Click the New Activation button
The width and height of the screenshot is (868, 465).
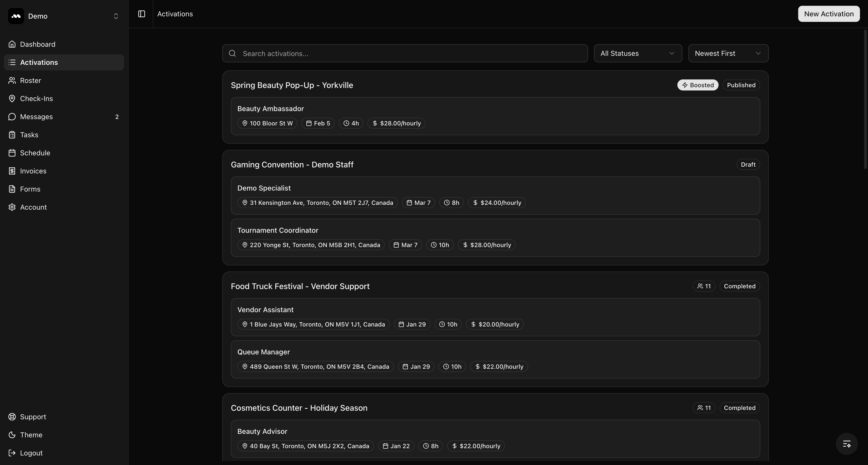coord(829,14)
